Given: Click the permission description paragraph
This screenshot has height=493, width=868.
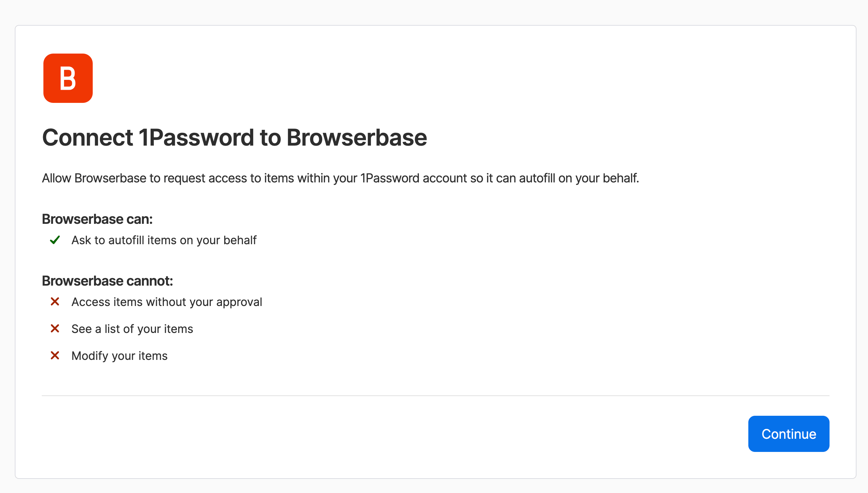Looking at the screenshot, I should point(340,178).
